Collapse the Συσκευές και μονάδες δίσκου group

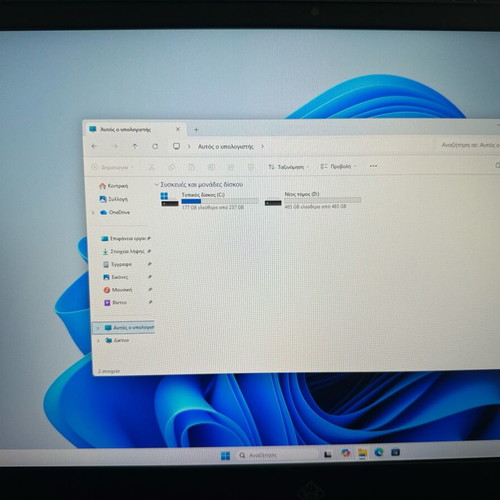coord(156,185)
